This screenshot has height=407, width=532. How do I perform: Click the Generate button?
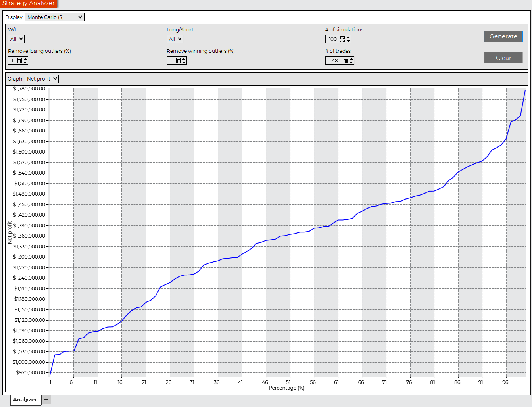click(503, 36)
